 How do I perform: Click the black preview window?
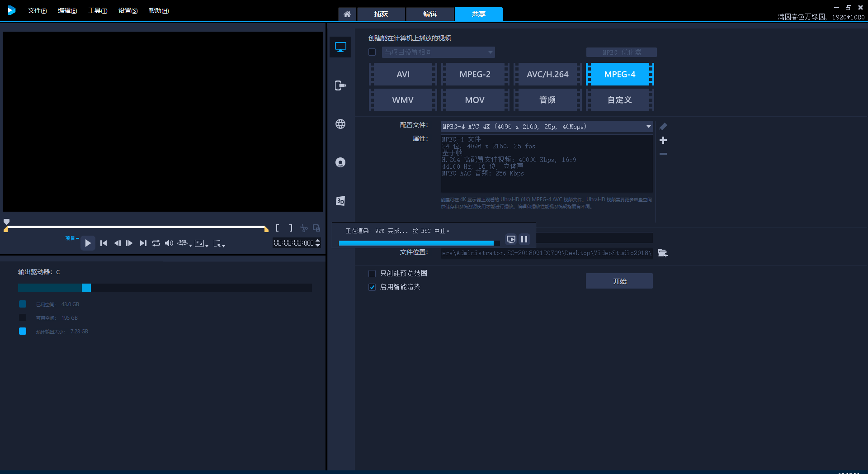163,121
